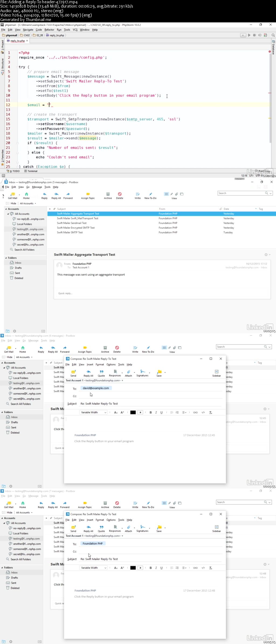
Task: Open the Terminal tool window in PhpStorm
Action: tap(31, 171)
